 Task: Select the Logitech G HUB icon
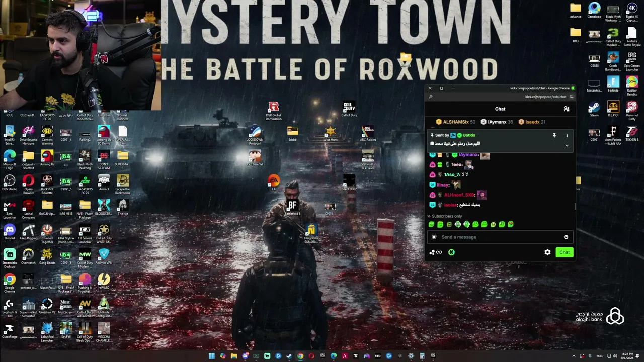9,308
